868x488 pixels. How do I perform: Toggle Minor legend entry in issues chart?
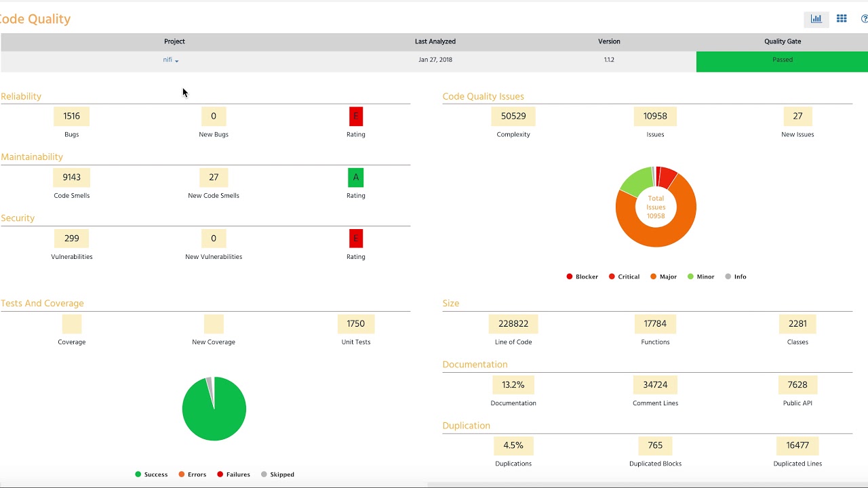point(701,277)
